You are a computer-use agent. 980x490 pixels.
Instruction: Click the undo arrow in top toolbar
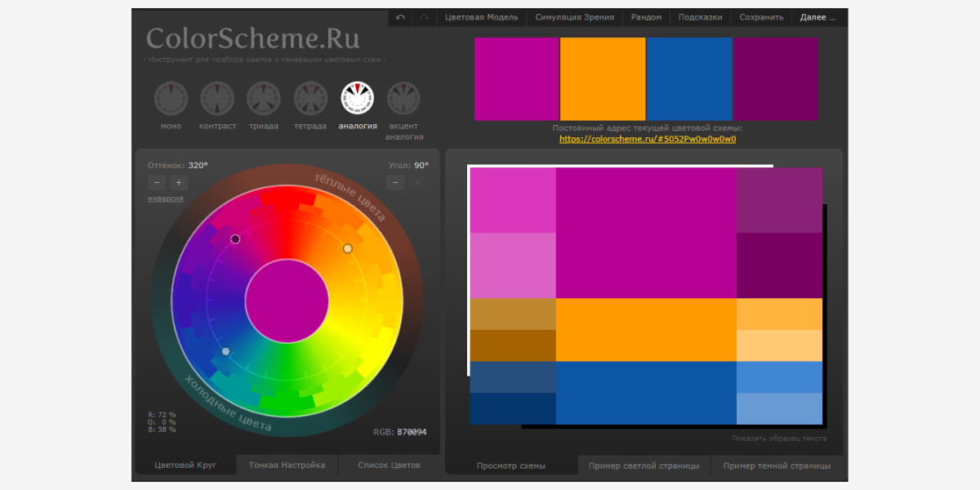[400, 17]
